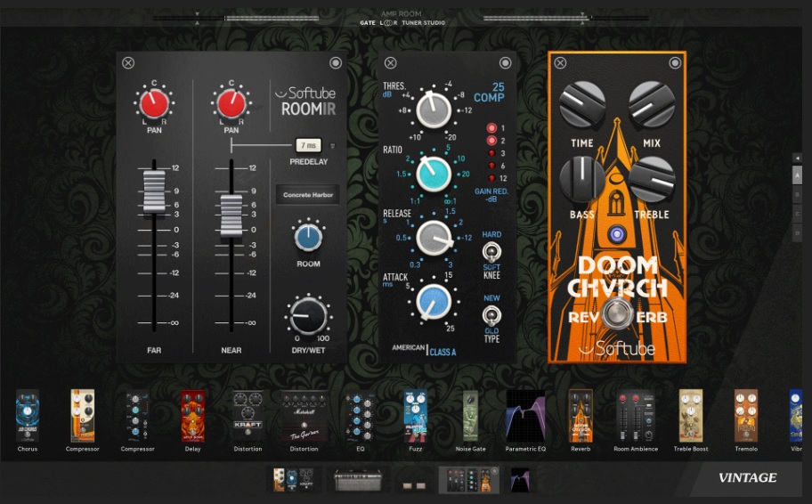Toggle the GATE button in header
812x504 pixels.
click(367, 23)
